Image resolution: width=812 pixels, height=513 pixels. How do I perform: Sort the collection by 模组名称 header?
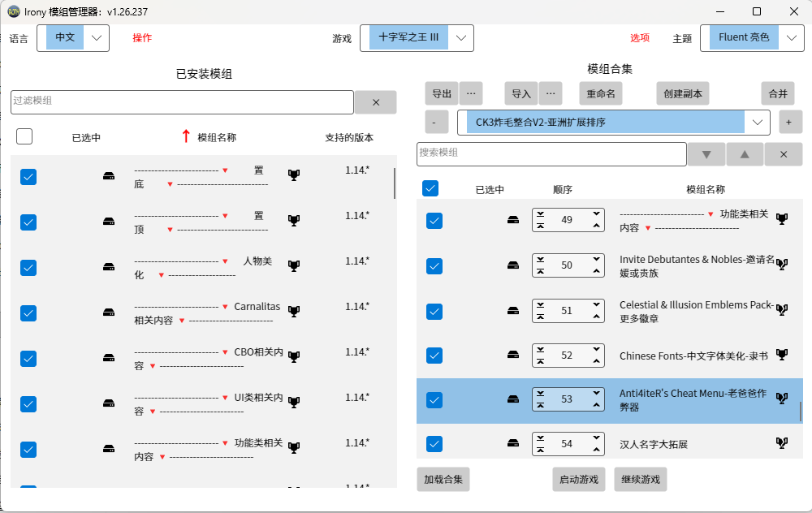[706, 189]
